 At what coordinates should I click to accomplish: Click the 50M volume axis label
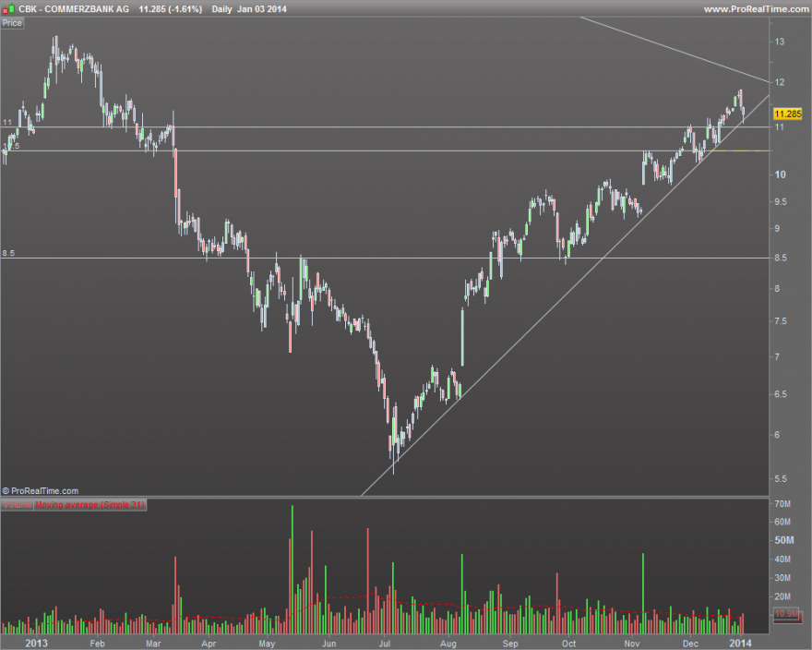tap(784, 541)
